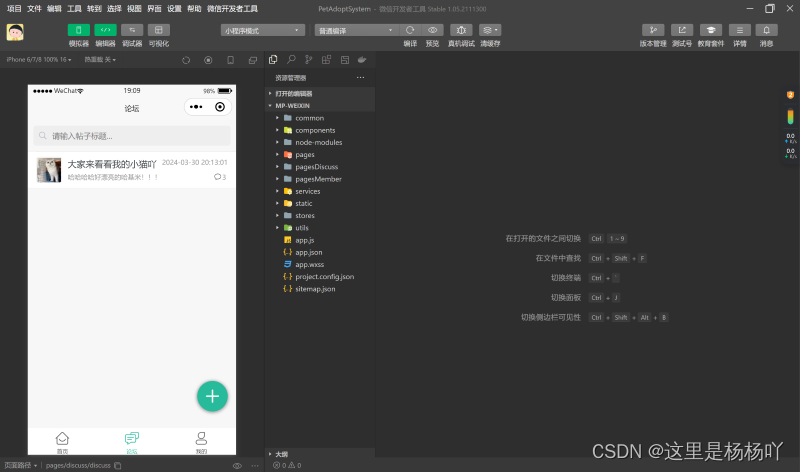The width and height of the screenshot is (800, 472).
Task: Open project details (详情) icon
Action: [x=740, y=30]
